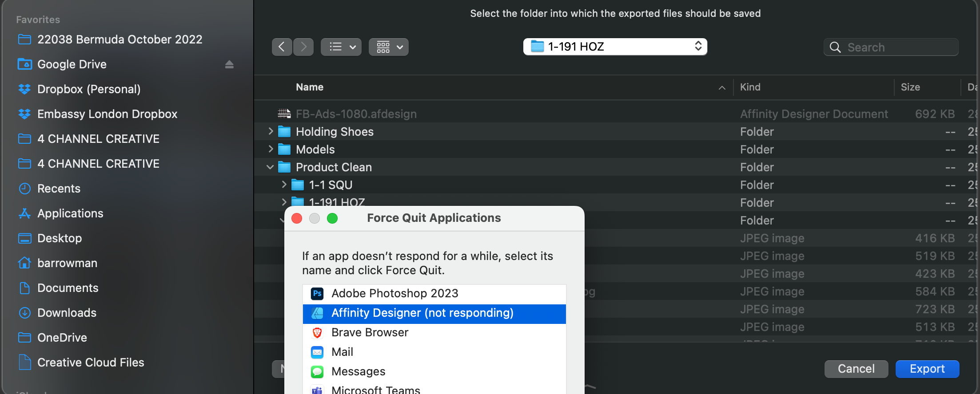
Task: Click the Search field
Action: coord(897,47)
